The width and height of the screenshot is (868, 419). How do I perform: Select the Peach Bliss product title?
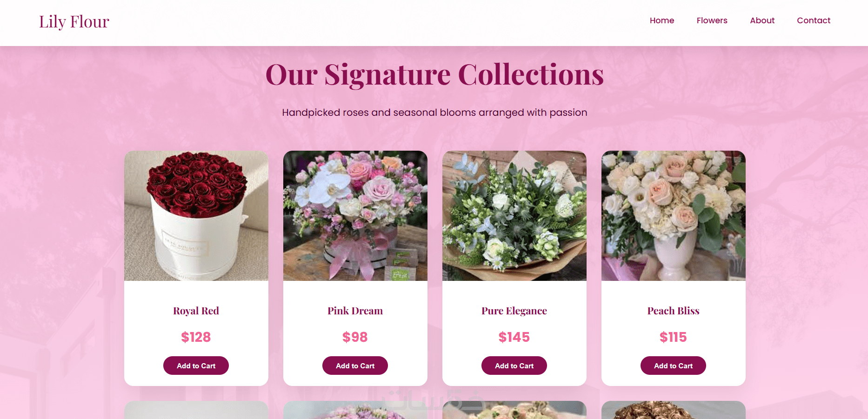tap(673, 311)
